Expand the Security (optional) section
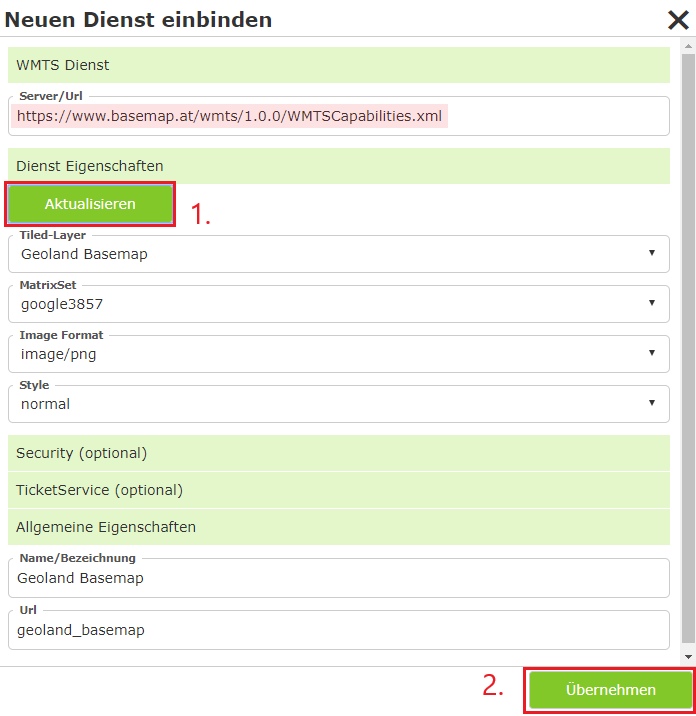The image size is (696, 716). coord(338,453)
